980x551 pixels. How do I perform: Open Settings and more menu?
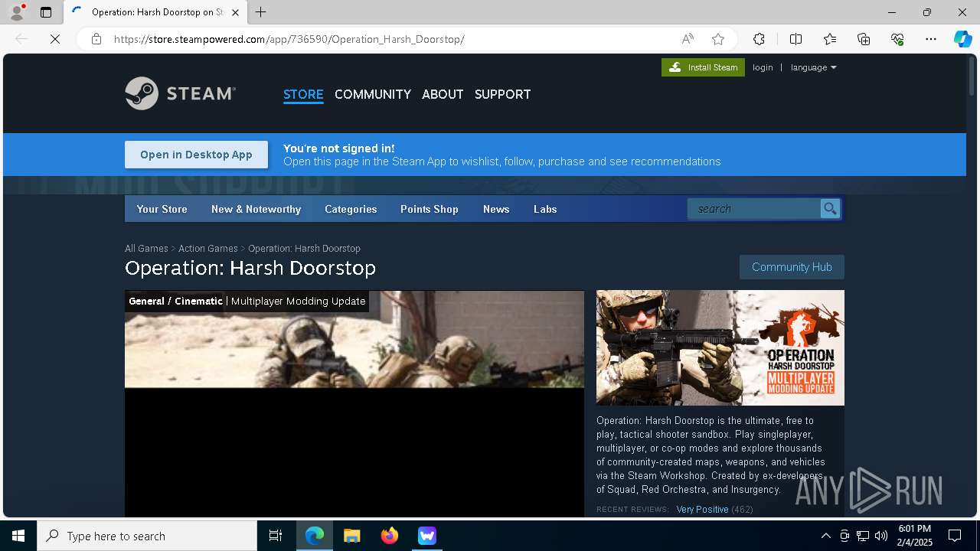pyautogui.click(x=931, y=39)
